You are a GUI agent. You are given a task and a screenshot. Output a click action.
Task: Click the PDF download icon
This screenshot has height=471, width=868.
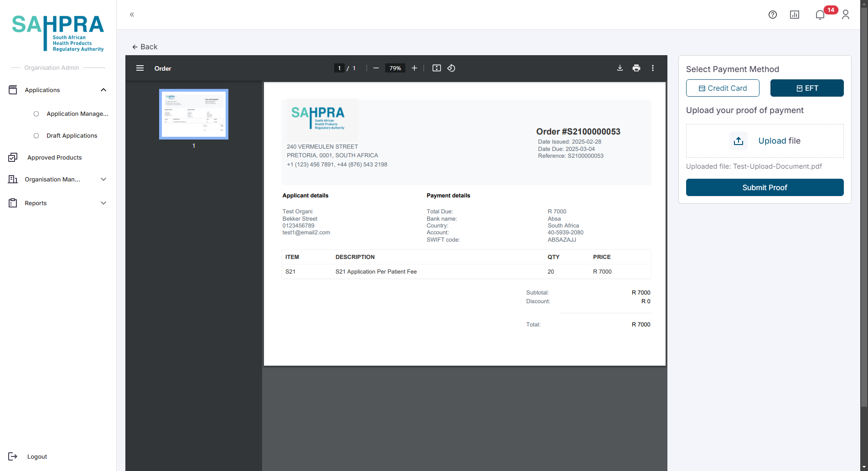tap(620, 68)
